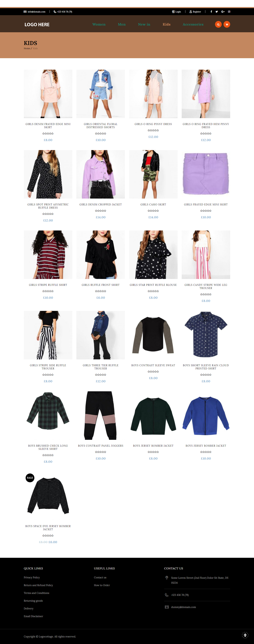254x644 pixels.
Task: Open the Twitter social icon
Action: pos(216,12)
